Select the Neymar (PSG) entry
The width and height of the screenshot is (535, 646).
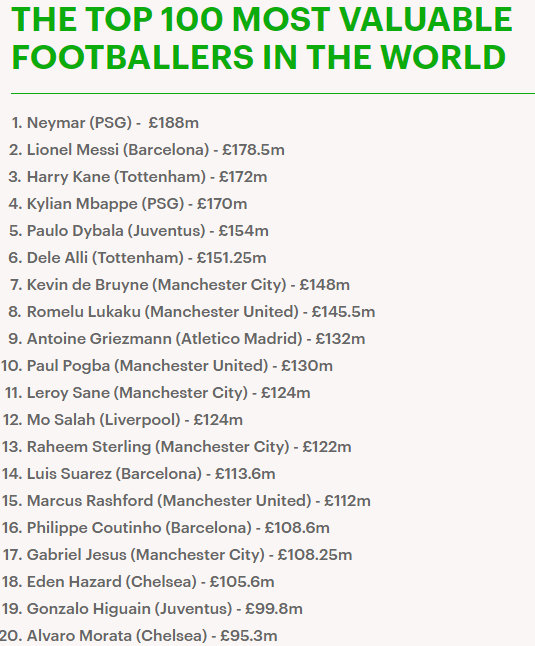pyautogui.click(x=105, y=123)
